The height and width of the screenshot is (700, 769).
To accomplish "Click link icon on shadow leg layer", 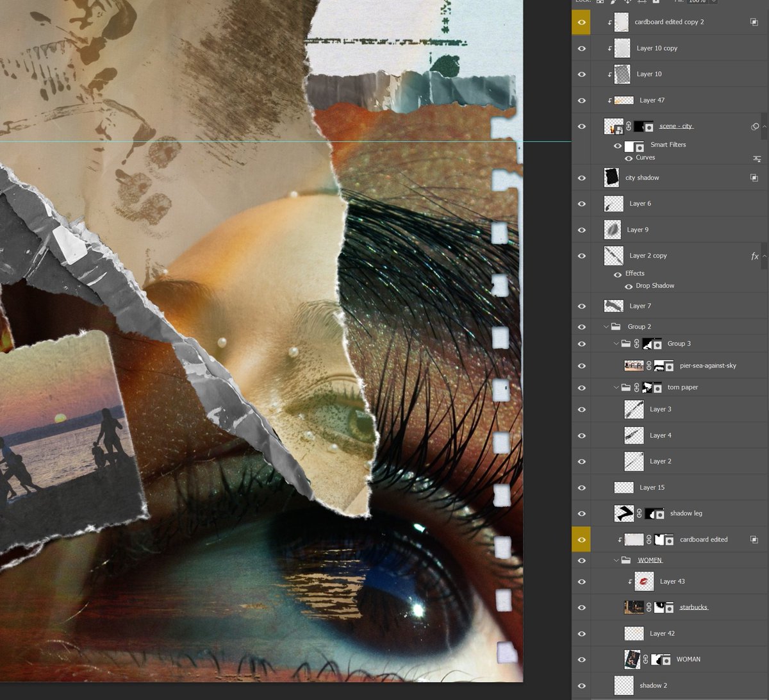I will [639, 513].
